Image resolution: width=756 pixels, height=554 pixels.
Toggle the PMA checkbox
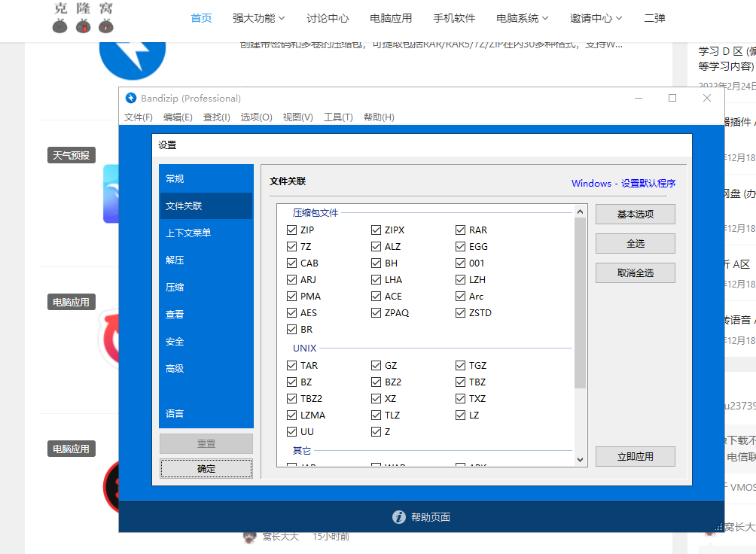(291, 296)
